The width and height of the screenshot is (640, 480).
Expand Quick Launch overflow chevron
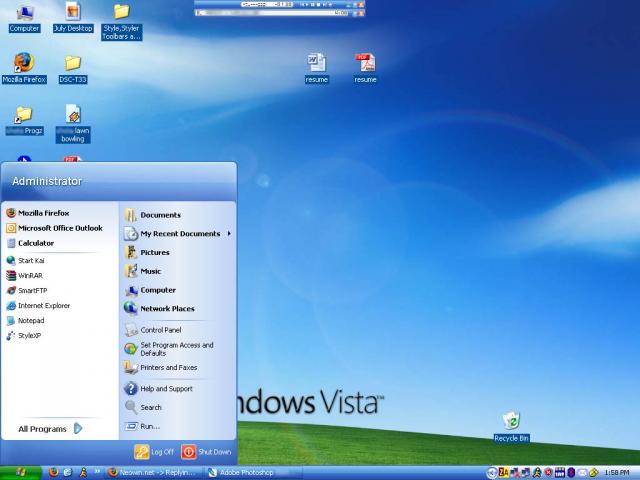pyautogui.click(x=98, y=471)
